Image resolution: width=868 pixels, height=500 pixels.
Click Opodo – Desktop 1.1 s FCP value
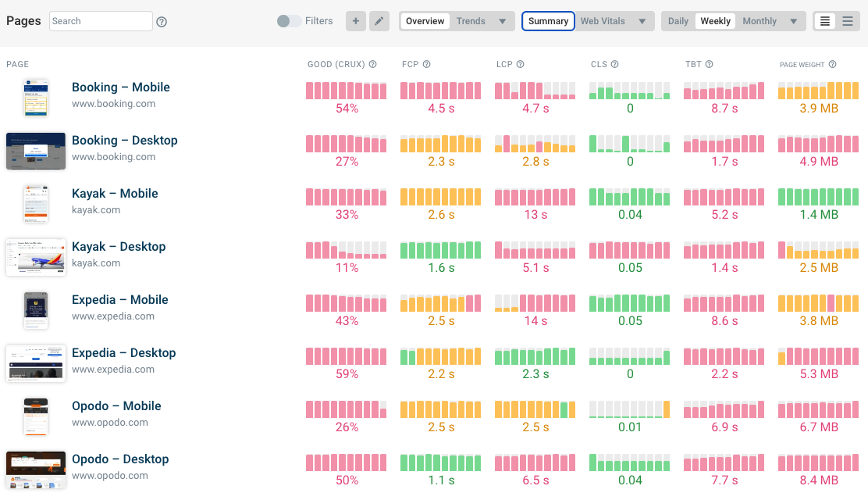441,480
